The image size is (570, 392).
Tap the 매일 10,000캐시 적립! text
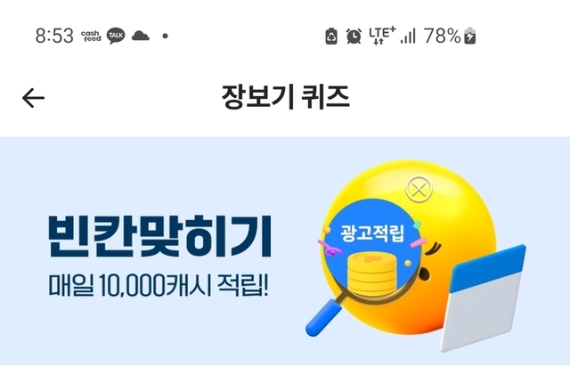pos(159,285)
